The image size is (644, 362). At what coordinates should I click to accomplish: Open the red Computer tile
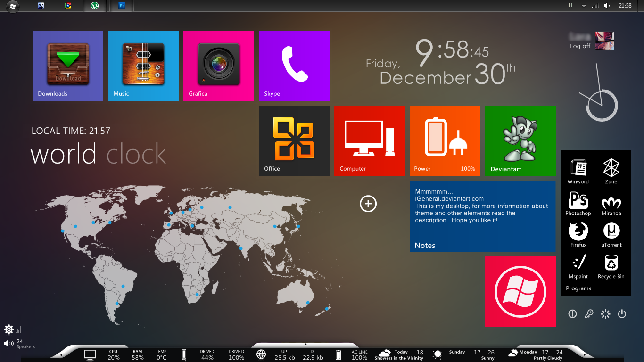pos(370,141)
